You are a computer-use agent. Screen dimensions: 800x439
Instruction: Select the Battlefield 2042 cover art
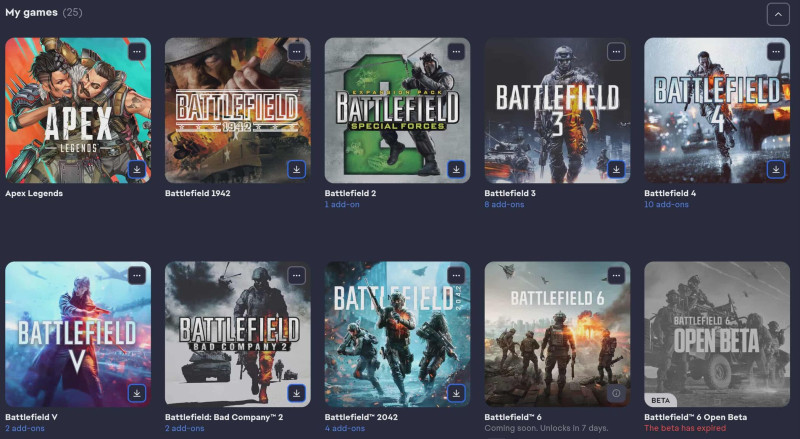click(397, 334)
